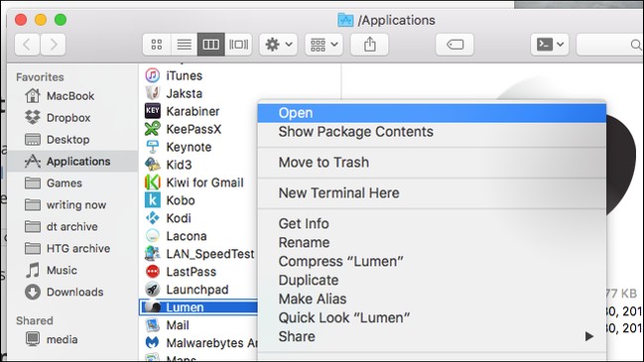The height and width of the screenshot is (362, 644).
Task: Open the Games sidebar folder
Action: [x=72, y=183]
